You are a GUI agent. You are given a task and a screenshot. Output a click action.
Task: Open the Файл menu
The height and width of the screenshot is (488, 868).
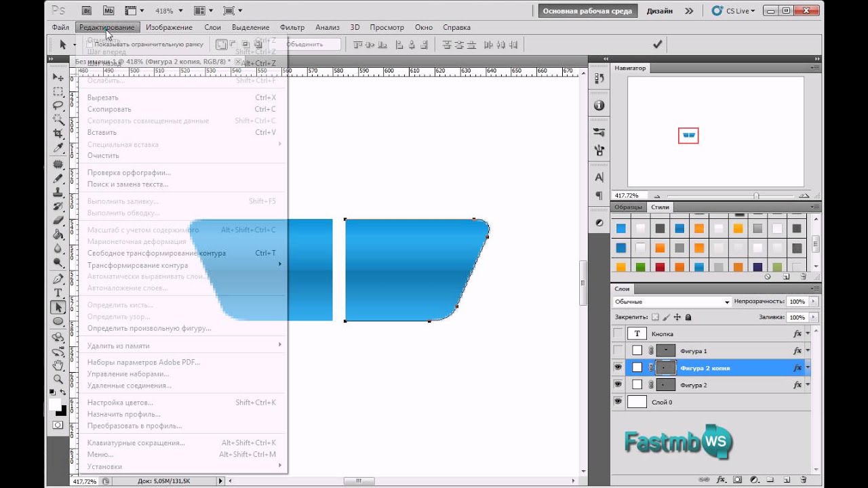click(x=60, y=27)
